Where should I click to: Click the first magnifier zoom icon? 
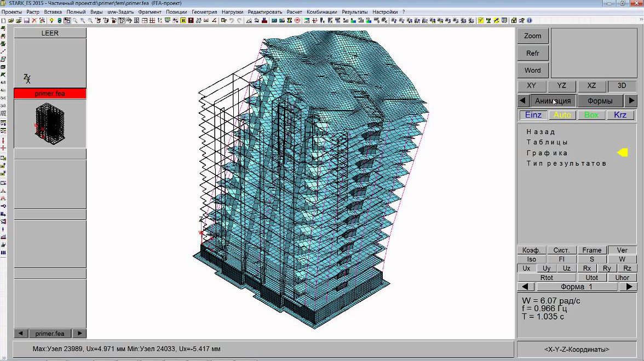(75, 20)
